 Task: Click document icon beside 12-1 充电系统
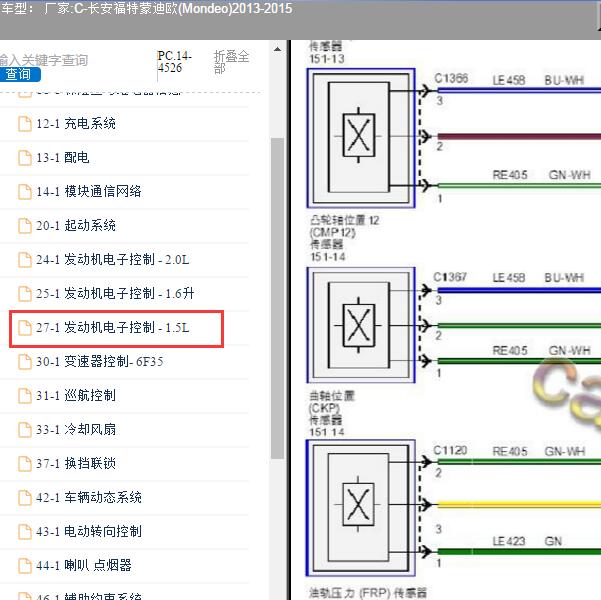[25, 124]
